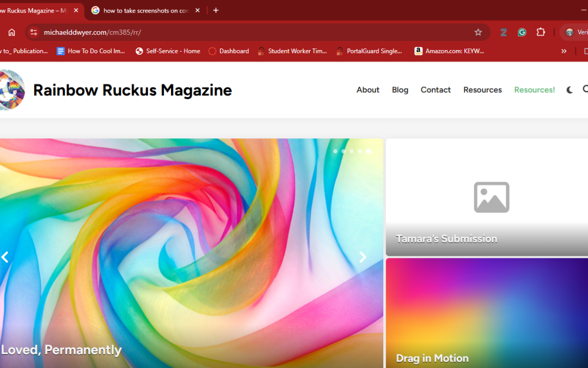
Task: Click the rainbow fabric slider image
Action: 191,253
